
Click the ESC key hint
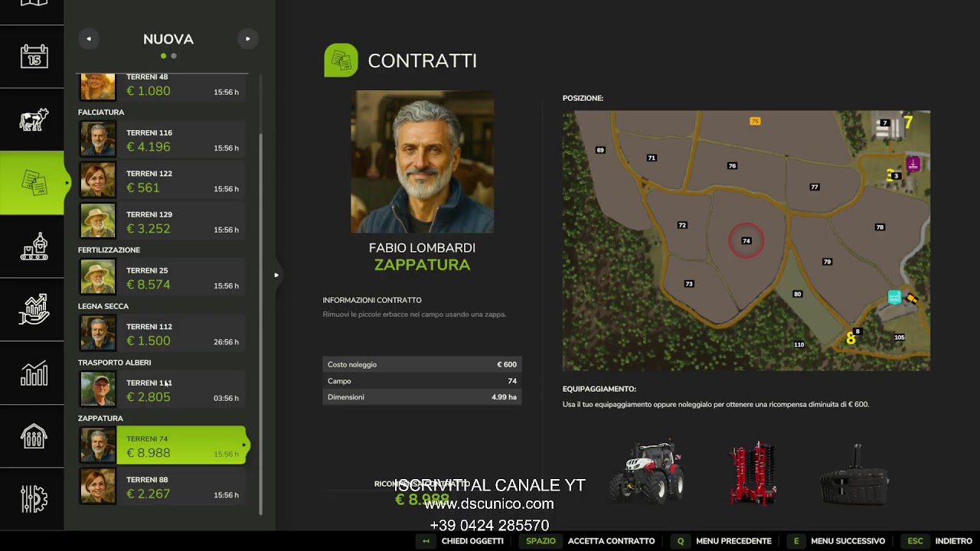[915, 541]
